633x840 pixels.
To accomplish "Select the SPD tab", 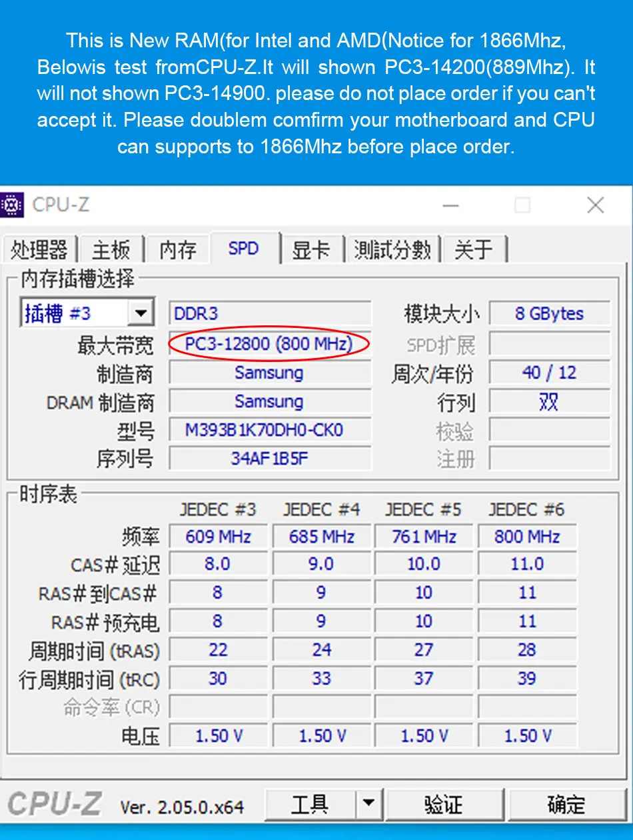I will tap(243, 248).
